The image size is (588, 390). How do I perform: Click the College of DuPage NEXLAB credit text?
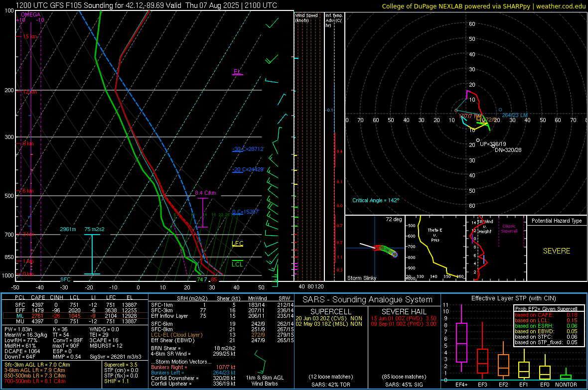483,6
